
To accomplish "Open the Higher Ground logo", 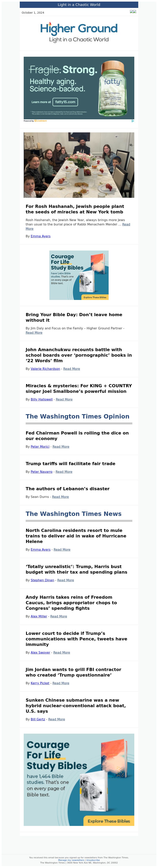I will (79, 32).
